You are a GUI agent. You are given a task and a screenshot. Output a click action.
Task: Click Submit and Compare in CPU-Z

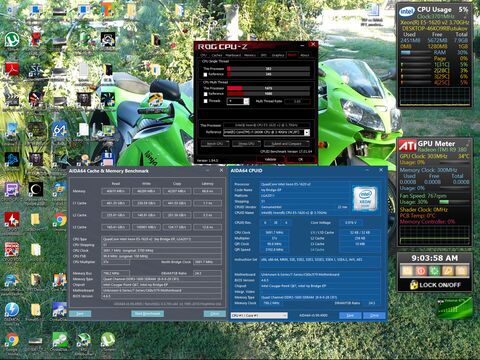[287, 144]
